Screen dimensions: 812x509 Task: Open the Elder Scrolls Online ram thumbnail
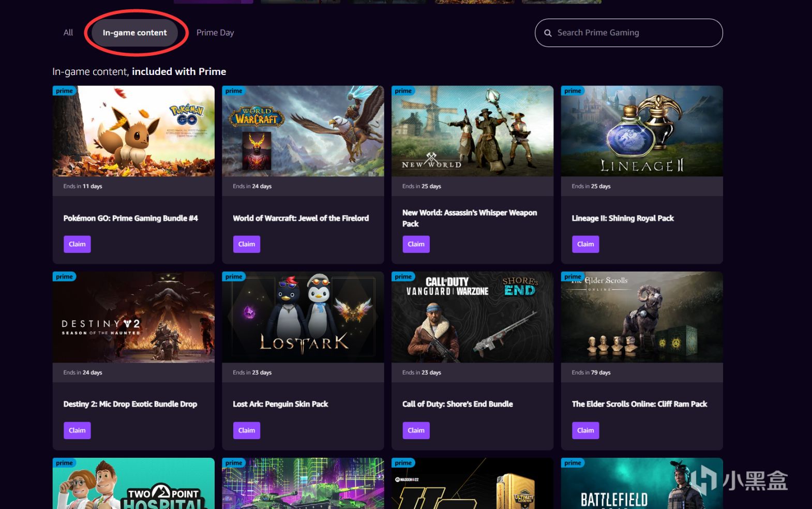point(642,318)
